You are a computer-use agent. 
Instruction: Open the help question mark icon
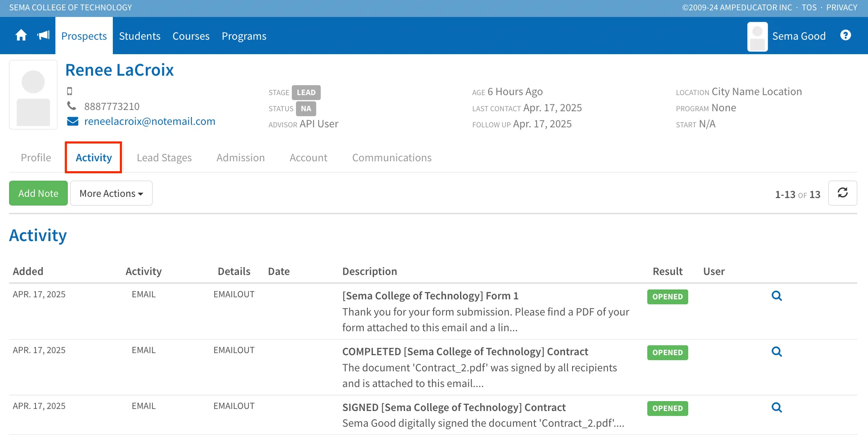click(x=846, y=36)
